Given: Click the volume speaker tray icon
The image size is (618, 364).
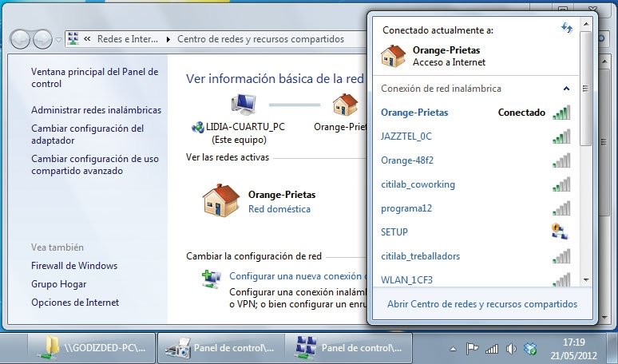Looking at the screenshot, I should click(x=511, y=349).
